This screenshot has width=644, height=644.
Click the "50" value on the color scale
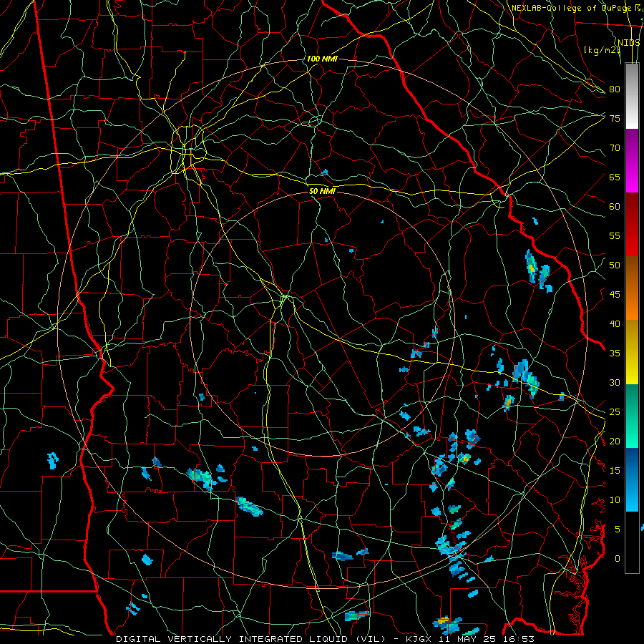point(615,265)
